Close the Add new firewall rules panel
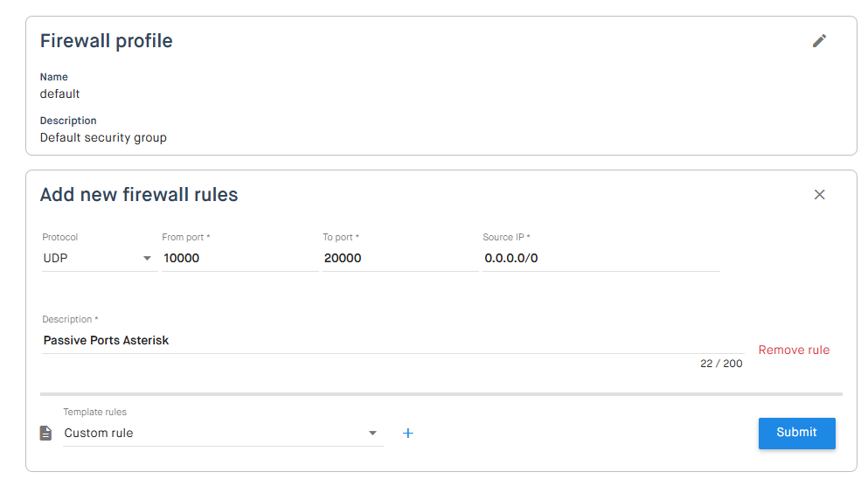Image resolution: width=868 pixels, height=479 pixels. tap(819, 194)
